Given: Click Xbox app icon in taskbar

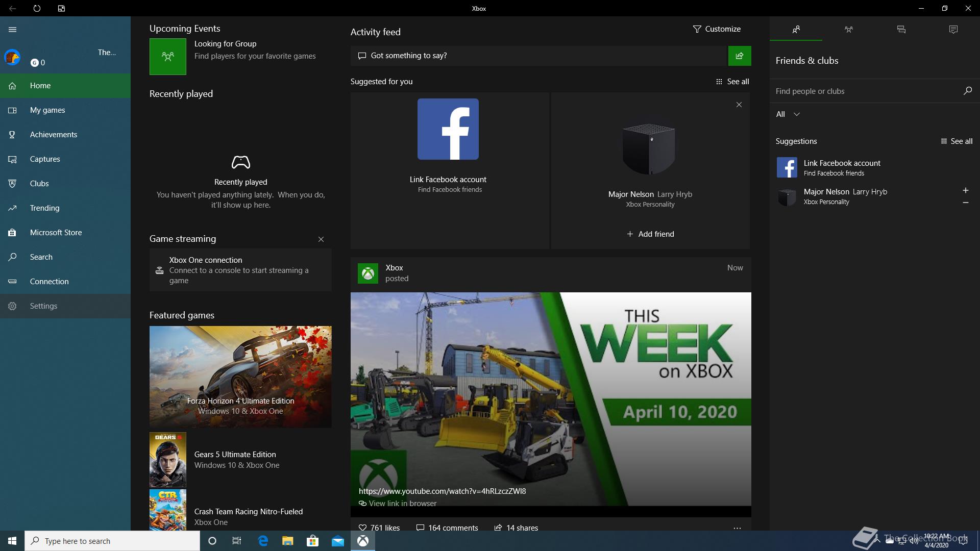Looking at the screenshot, I should point(363,541).
